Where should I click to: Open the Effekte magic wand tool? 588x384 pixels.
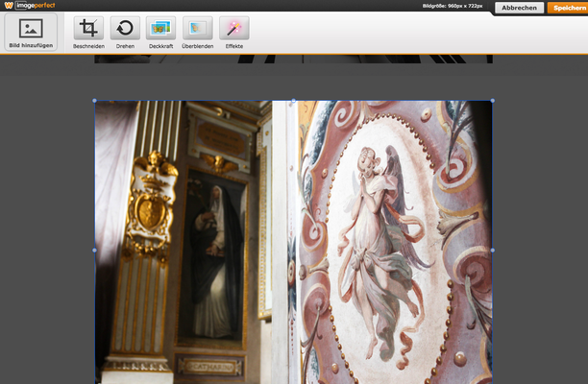234,28
